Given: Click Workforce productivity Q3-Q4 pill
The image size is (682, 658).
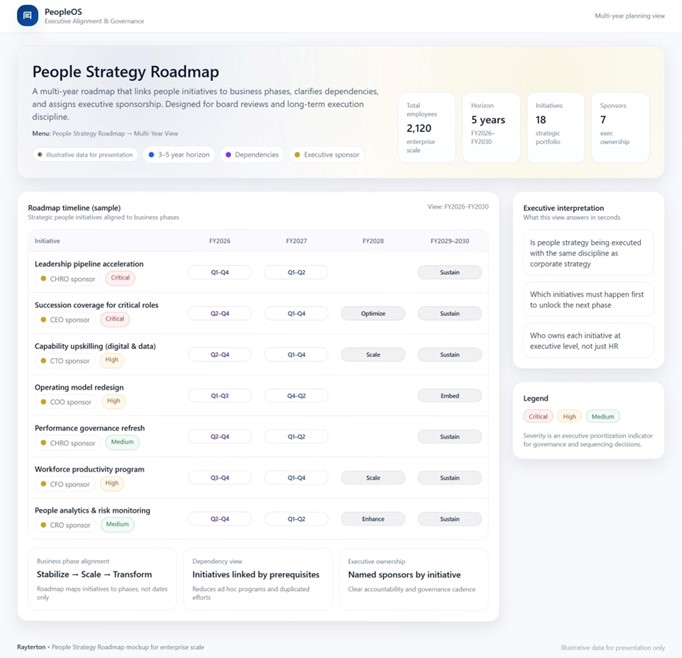Looking at the screenshot, I should click(x=220, y=478).
